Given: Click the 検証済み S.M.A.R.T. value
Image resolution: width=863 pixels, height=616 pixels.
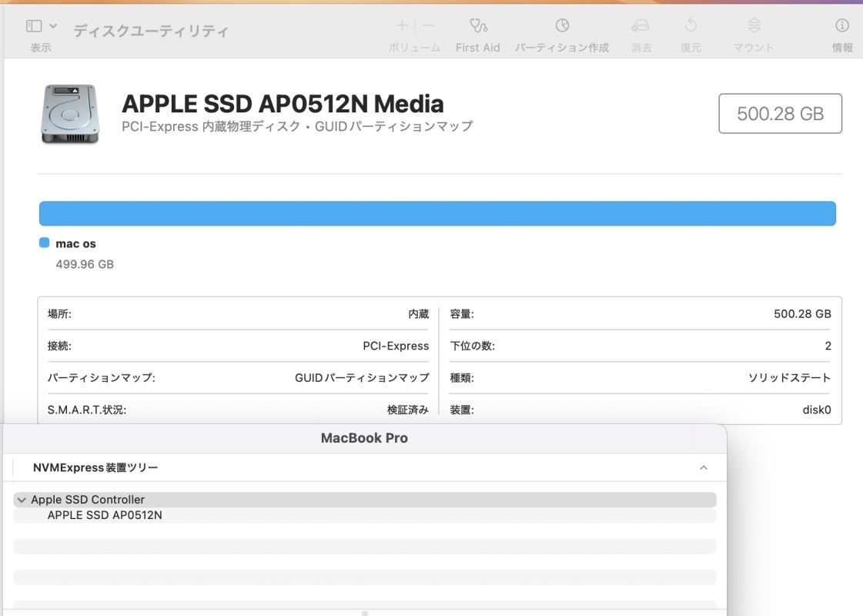Looking at the screenshot, I should tap(408, 410).
